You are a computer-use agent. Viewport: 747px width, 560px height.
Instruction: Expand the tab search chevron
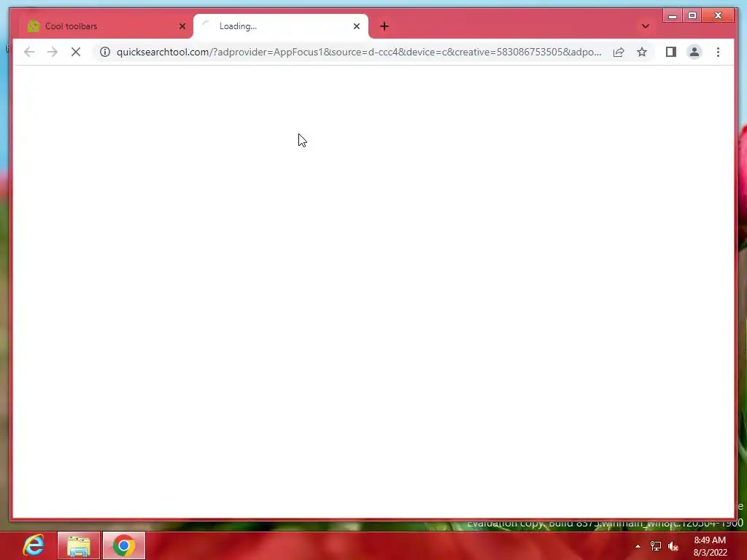pos(645,26)
